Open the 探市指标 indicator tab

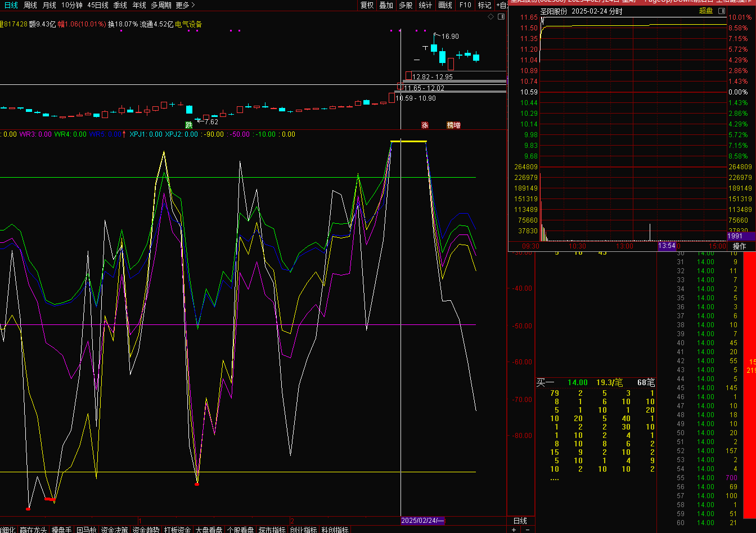click(x=272, y=530)
